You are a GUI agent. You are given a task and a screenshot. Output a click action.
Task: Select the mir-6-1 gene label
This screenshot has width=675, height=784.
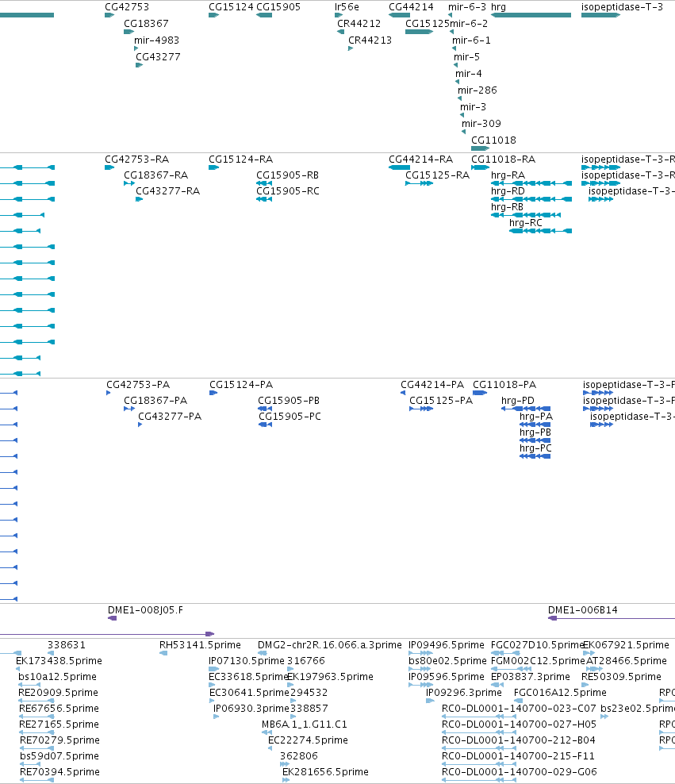point(471,40)
